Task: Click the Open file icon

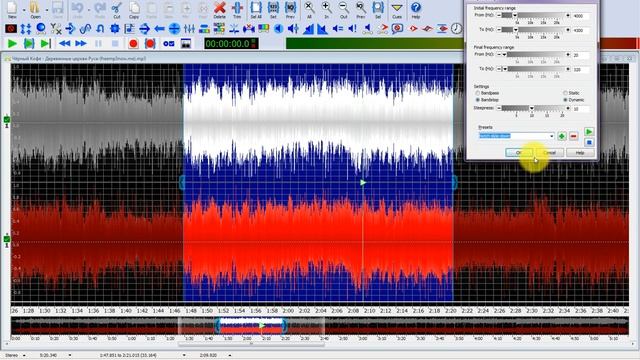Action: pyautogui.click(x=35, y=9)
